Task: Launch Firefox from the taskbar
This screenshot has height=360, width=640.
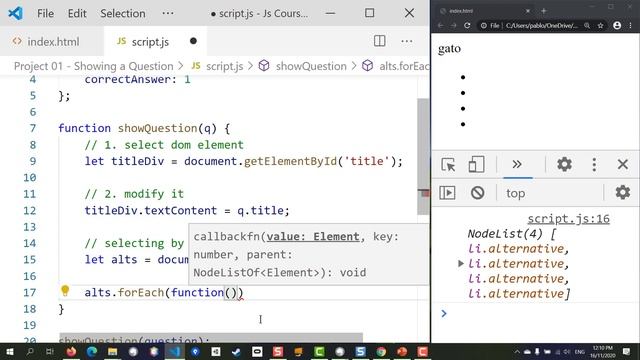Action: point(71,352)
